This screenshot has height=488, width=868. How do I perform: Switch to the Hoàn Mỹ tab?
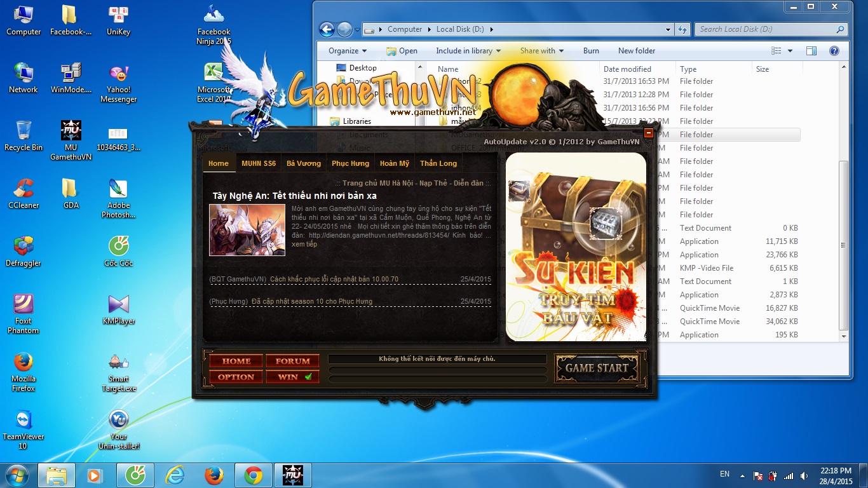click(395, 163)
